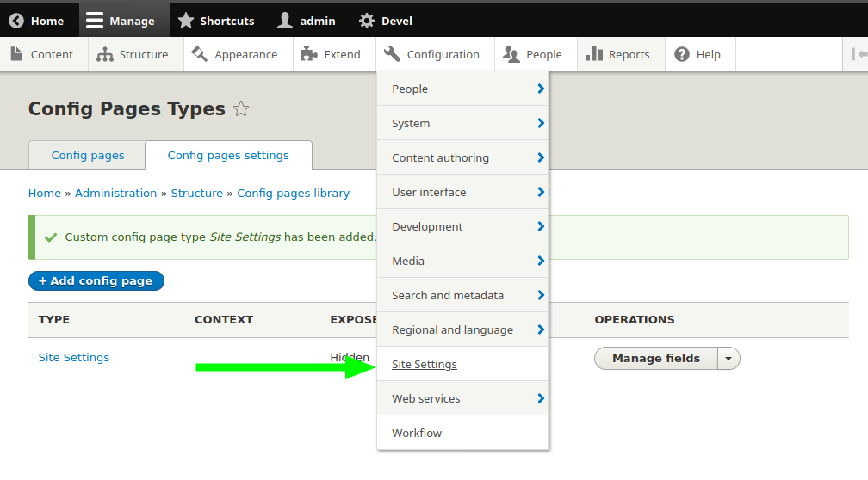This screenshot has width=868, height=480.
Task: Follow the Administration breadcrumb link
Action: click(x=115, y=193)
